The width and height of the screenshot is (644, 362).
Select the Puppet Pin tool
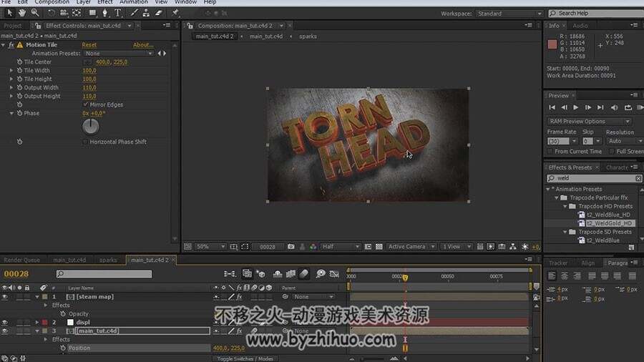175,13
